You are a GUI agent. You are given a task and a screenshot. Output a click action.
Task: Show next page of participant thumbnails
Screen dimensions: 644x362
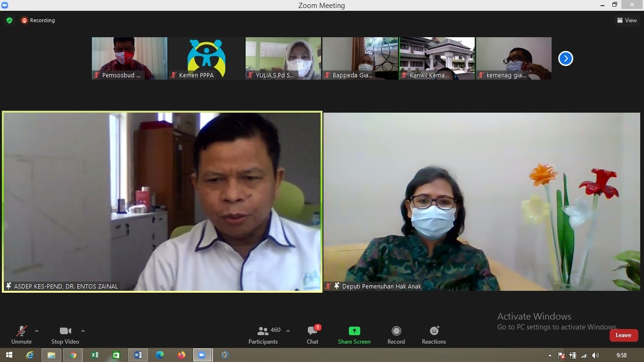click(565, 58)
